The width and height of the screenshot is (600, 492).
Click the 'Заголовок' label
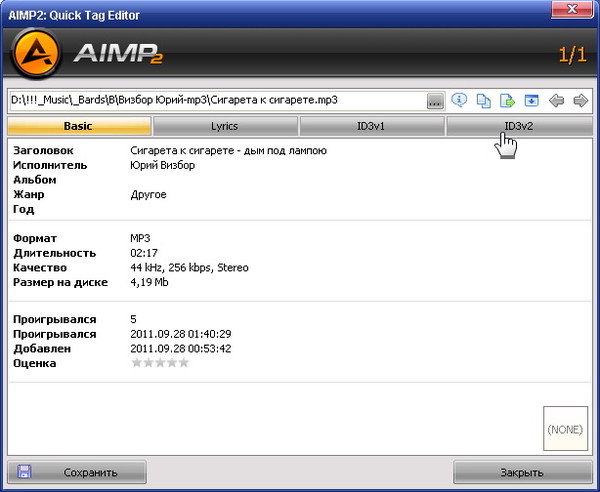(43, 151)
